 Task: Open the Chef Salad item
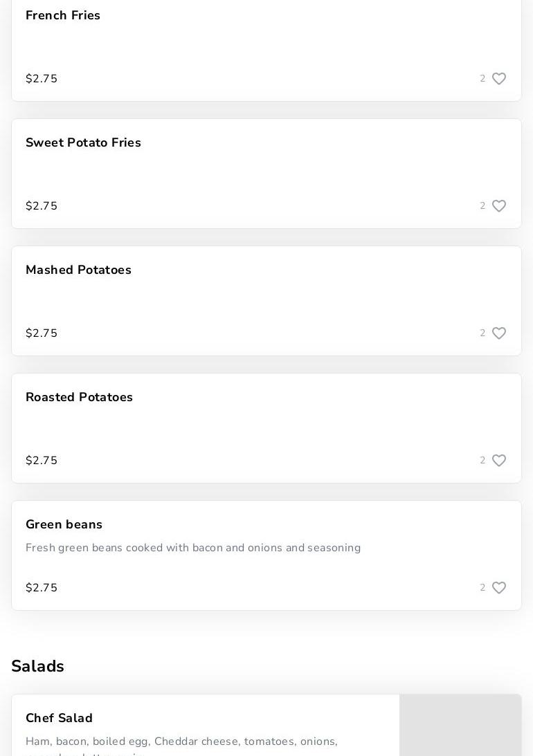point(59,718)
